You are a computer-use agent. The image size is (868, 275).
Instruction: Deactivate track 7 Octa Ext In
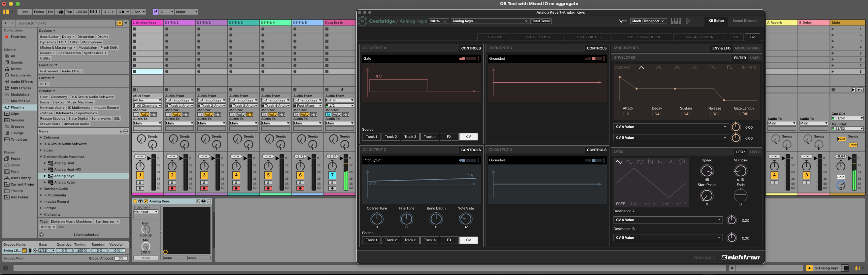pos(332,175)
